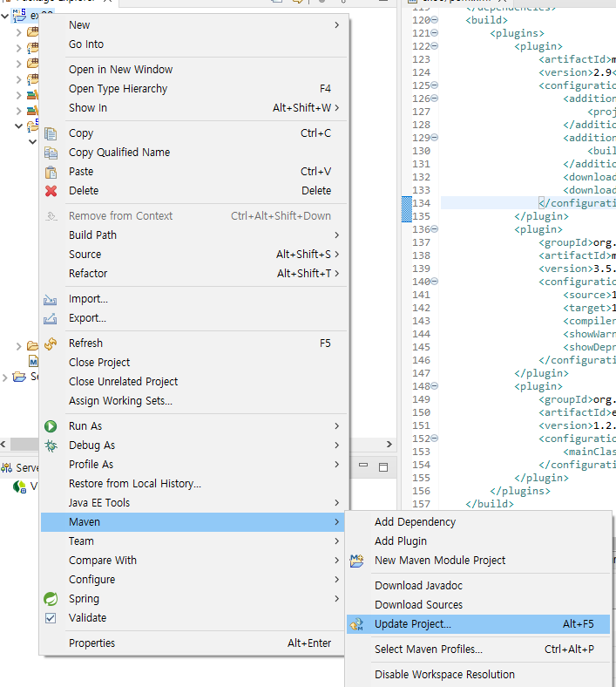Click the pom file M icon in explorer
This screenshot has height=687, width=616.
coord(33,362)
